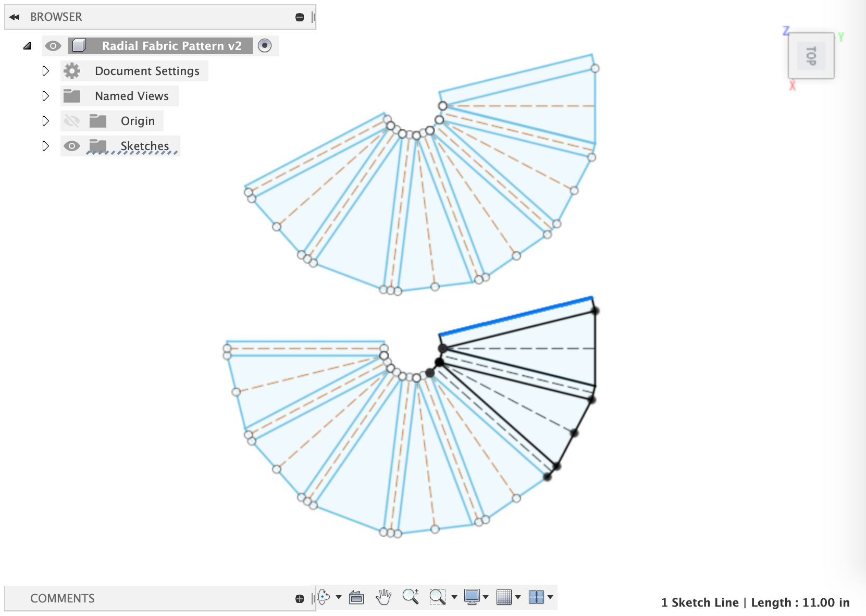Hide the Sketches folder
The height and width of the screenshot is (616, 866).
point(72,146)
